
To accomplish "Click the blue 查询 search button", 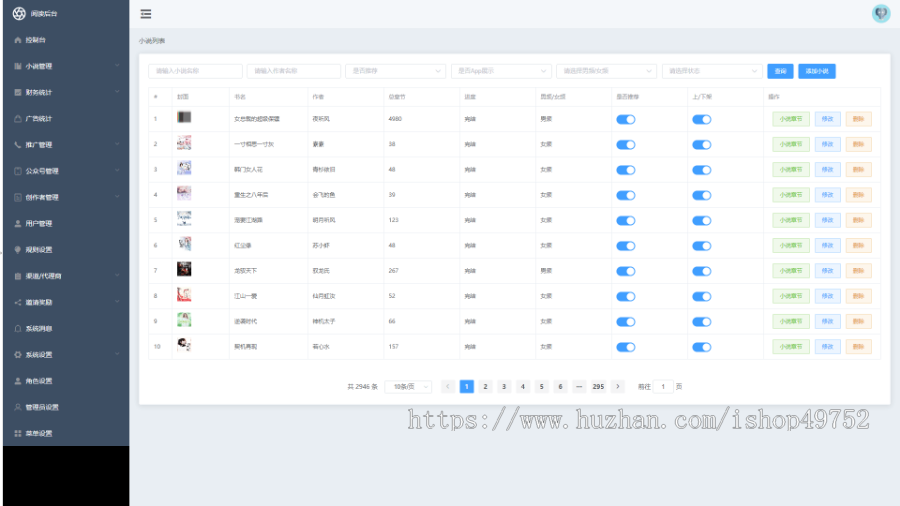I will pos(780,71).
